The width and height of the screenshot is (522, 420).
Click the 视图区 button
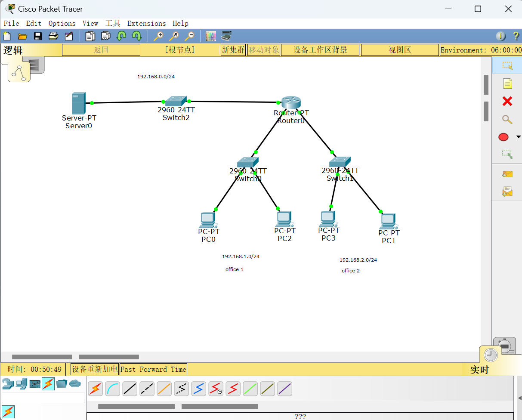[x=400, y=50]
